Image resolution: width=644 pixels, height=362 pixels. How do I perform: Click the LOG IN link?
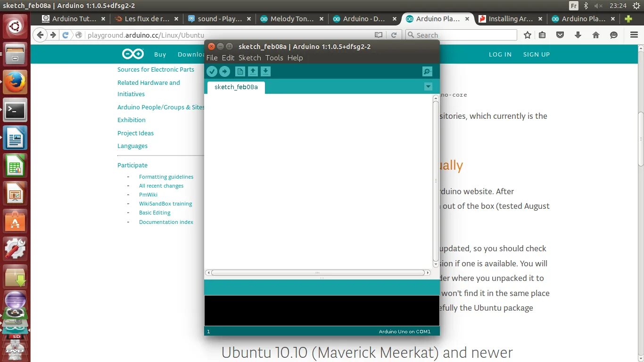[x=500, y=54]
